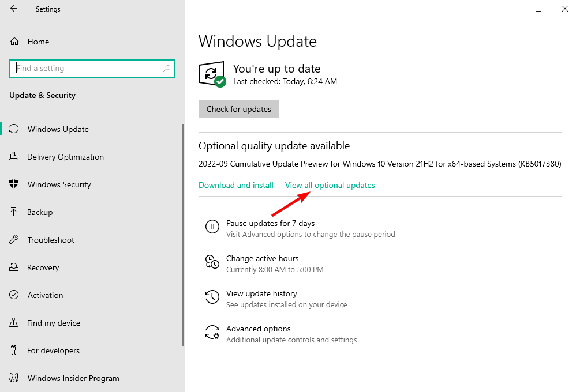Open View all optional updates
The width and height of the screenshot is (576, 392).
click(x=330, y=185)
